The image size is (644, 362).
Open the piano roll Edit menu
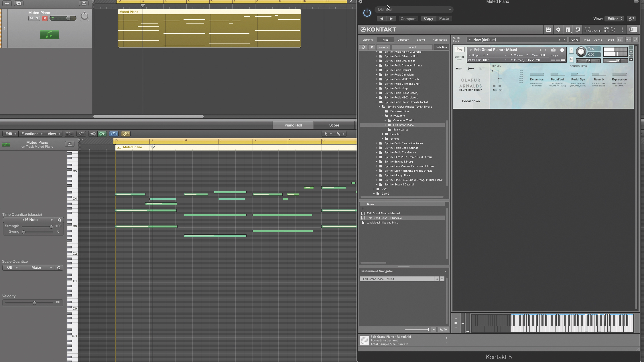[x=11, y=134]
